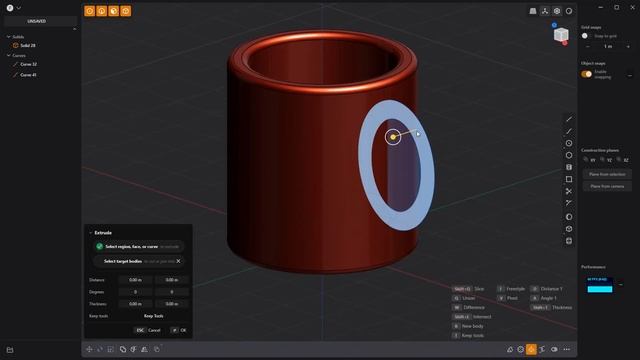
Task: Toggle perspective camera trapezoid icon
Action: click(533, 11)
